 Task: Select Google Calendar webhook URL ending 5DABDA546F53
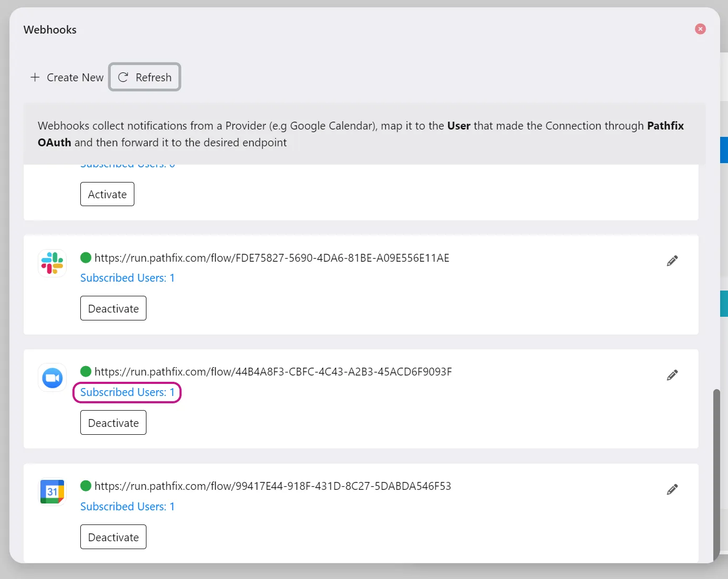(273, 486)
